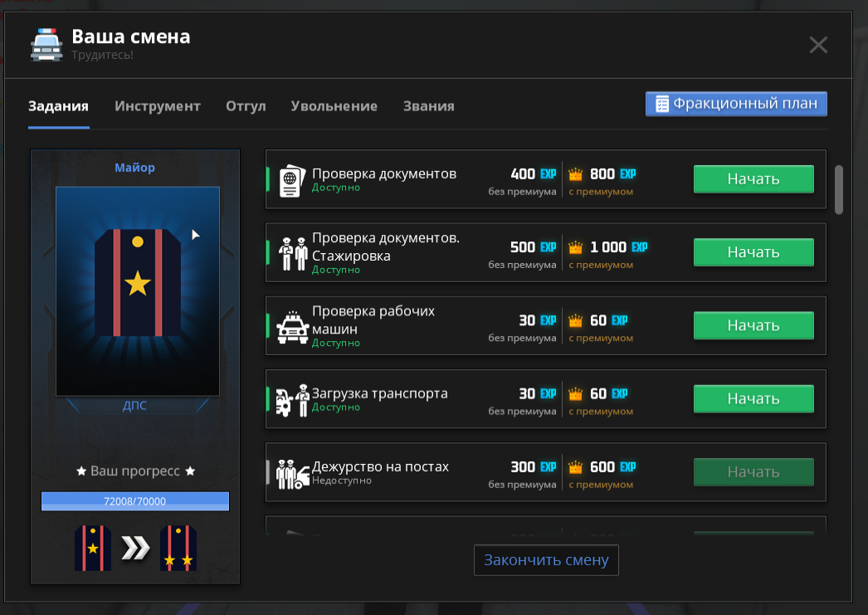Click the double-chevron rank promotion arrow
This screenshot has height=615, width=868.
tap(135, 548)
